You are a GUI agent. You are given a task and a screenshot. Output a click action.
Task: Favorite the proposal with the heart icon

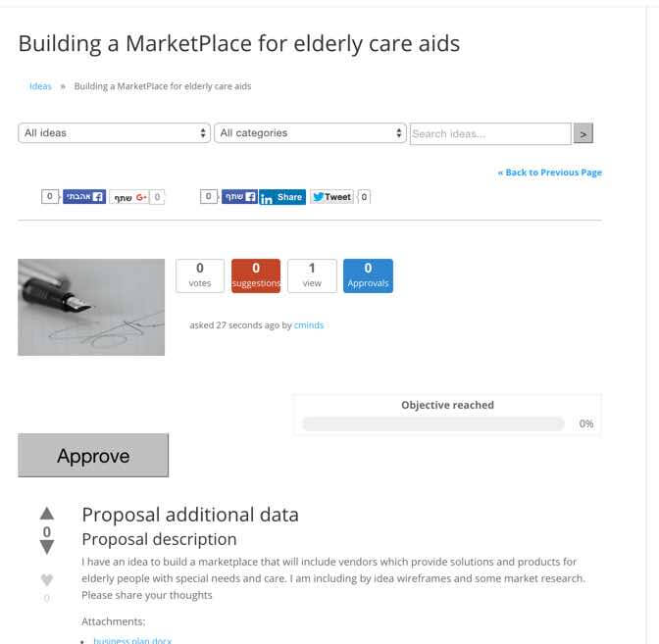pyautogui.click(x=47, y=578)
